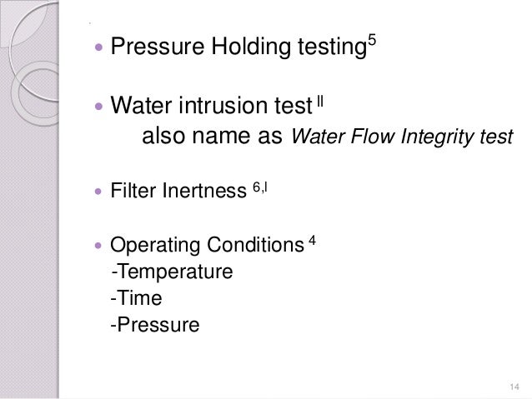This screenshot has height=399, width=532.
Task: Select the superscript II reference after 'test'
Action: click(x=320, y=101)
